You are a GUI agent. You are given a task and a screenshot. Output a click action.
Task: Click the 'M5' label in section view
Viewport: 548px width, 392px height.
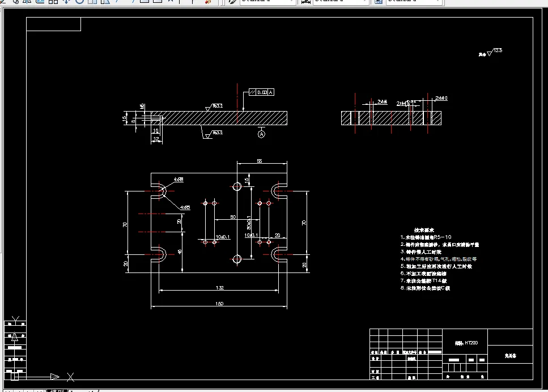point(142,106)
